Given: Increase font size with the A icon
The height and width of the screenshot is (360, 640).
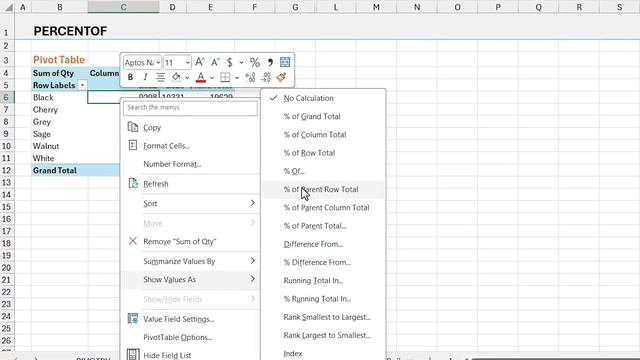Looking at the screenshot, I should pos(200,62).
